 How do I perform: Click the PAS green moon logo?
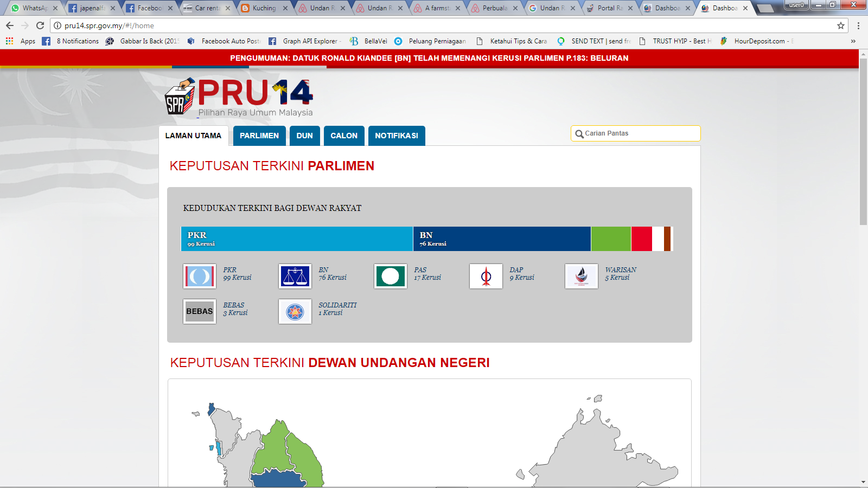click(x=391, y=277)
